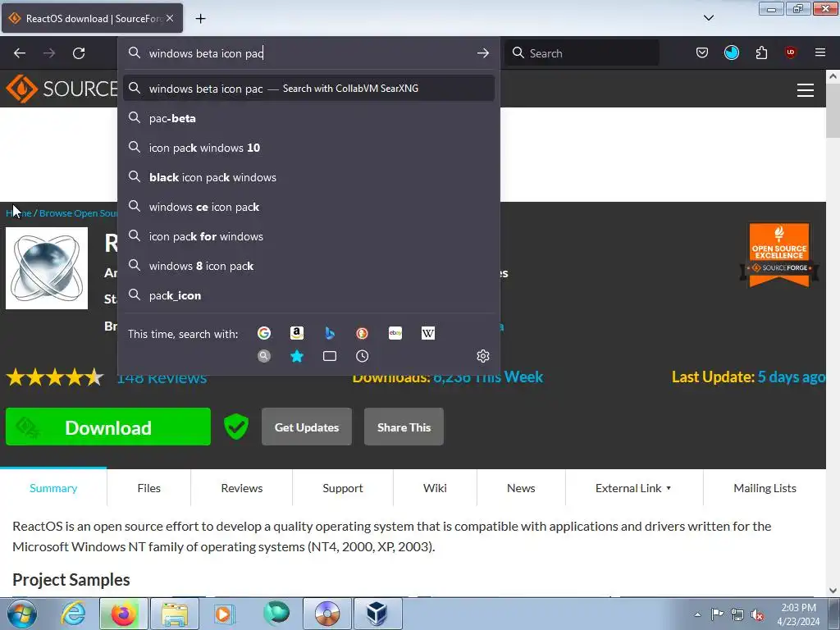This screenshot has width=840, height=630.
Task: Search this time with DuckDuckGo
Action: (362, 333)
